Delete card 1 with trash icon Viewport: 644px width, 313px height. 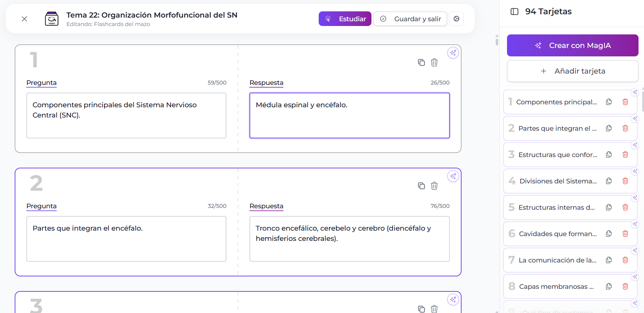(434, 63)
